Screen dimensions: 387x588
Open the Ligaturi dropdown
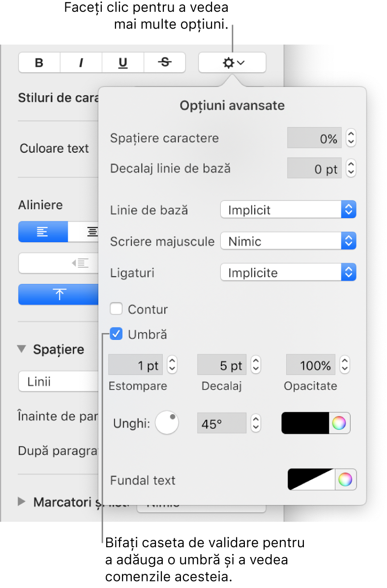288,273
